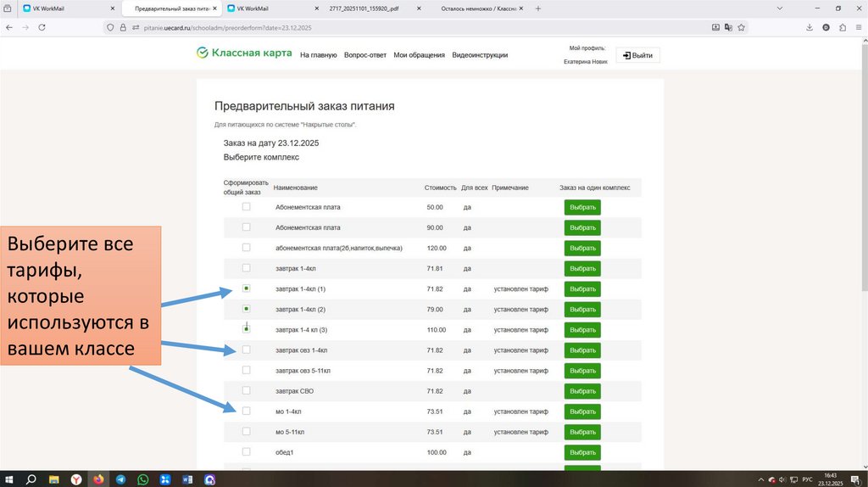The height and width of the screenshot is (487, 868).
Task: Click the padlock site security icon
Action: [x=123, y=27]
